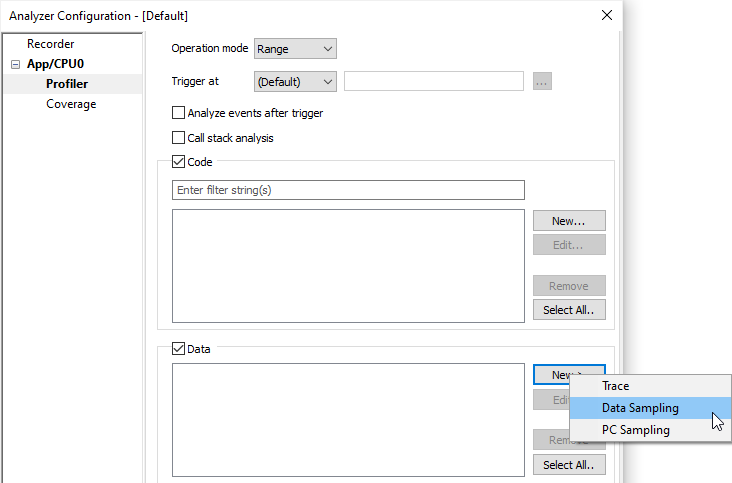Choose PC Sampling from the popup menu

(636, 430)
